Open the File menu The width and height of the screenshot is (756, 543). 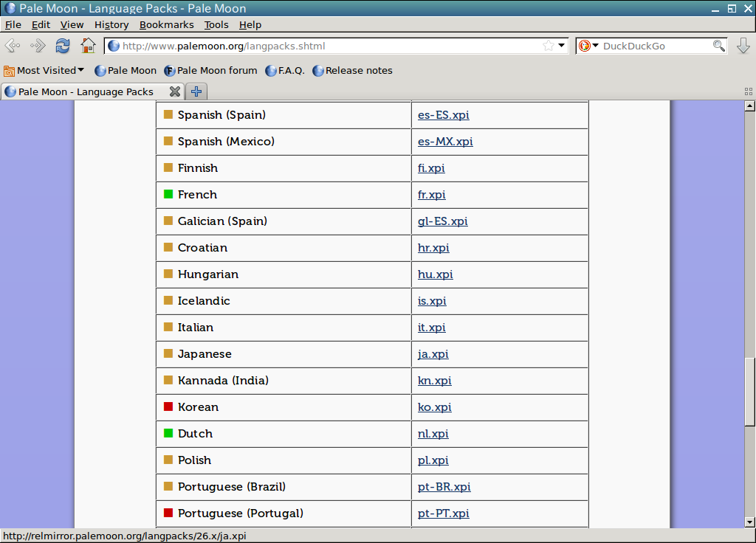tap(13, 24)
